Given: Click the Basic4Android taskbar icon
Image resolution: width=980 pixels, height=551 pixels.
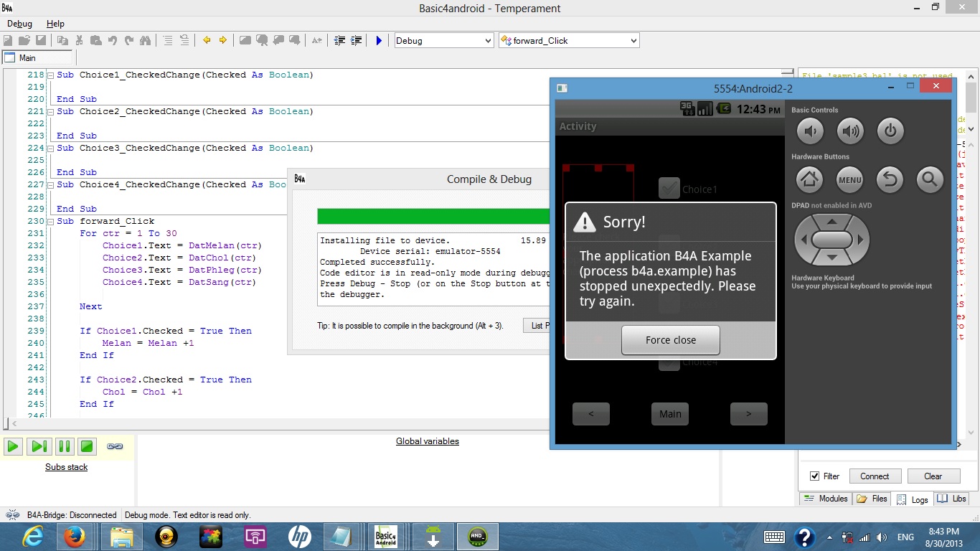Looking at the screenshot, I should click(387, 537).
